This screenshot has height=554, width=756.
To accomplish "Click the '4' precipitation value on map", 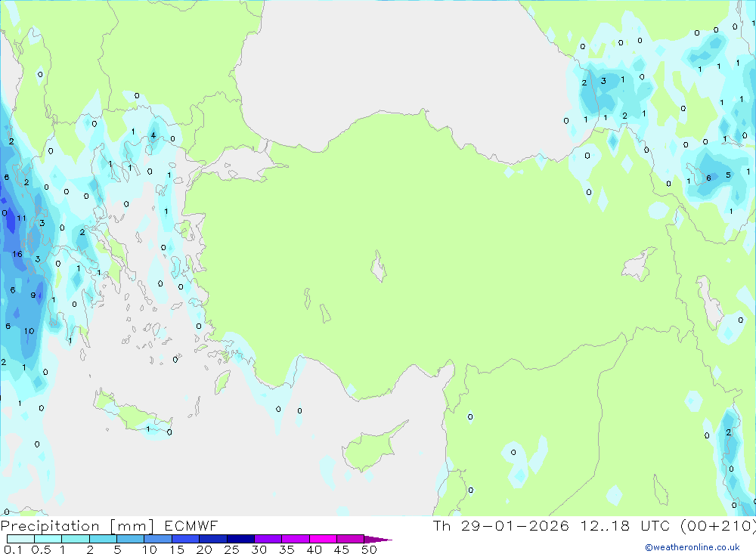I will tap(153, 135).
